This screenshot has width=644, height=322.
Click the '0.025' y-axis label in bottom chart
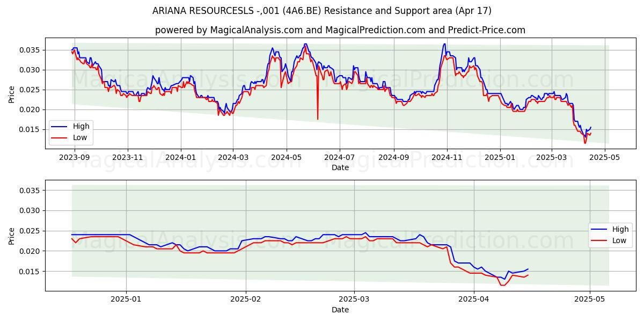[31, 231]
